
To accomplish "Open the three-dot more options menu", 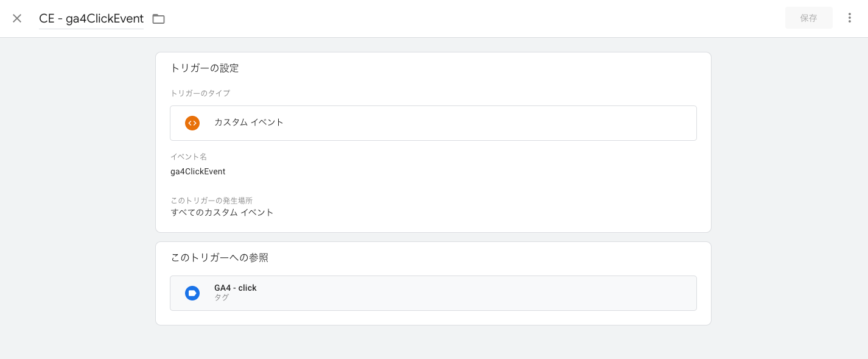I will [x=850, y=18].
